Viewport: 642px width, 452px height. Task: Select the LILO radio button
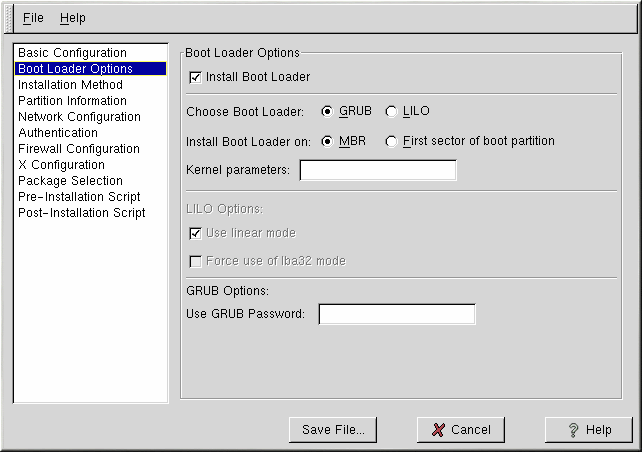pos(391,111)
